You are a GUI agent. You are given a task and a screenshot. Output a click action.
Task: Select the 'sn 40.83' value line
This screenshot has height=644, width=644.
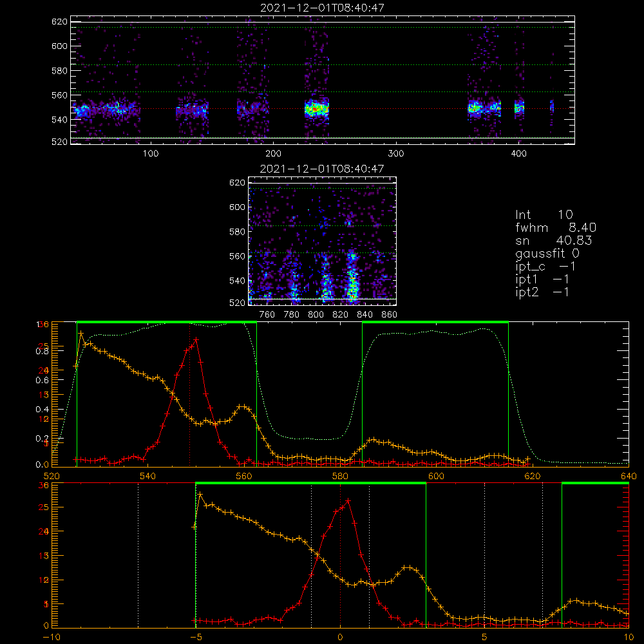553,240
